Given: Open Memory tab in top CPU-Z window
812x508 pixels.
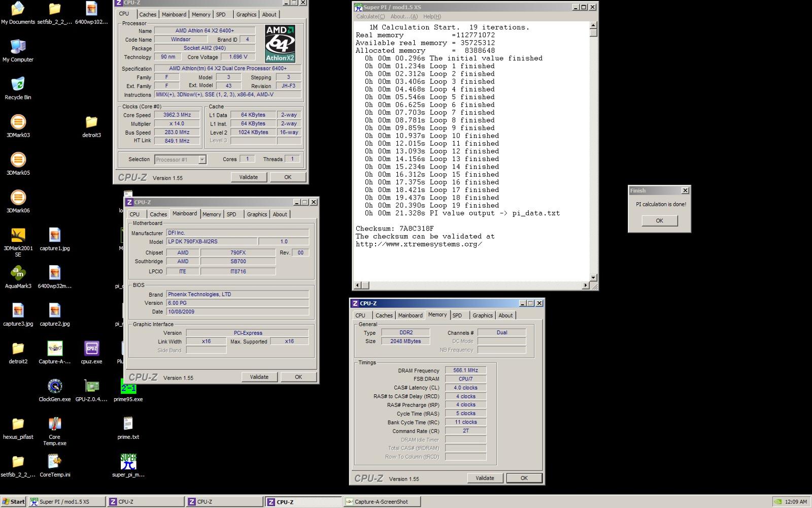Looking at the screenshot, I should (201, 14).
